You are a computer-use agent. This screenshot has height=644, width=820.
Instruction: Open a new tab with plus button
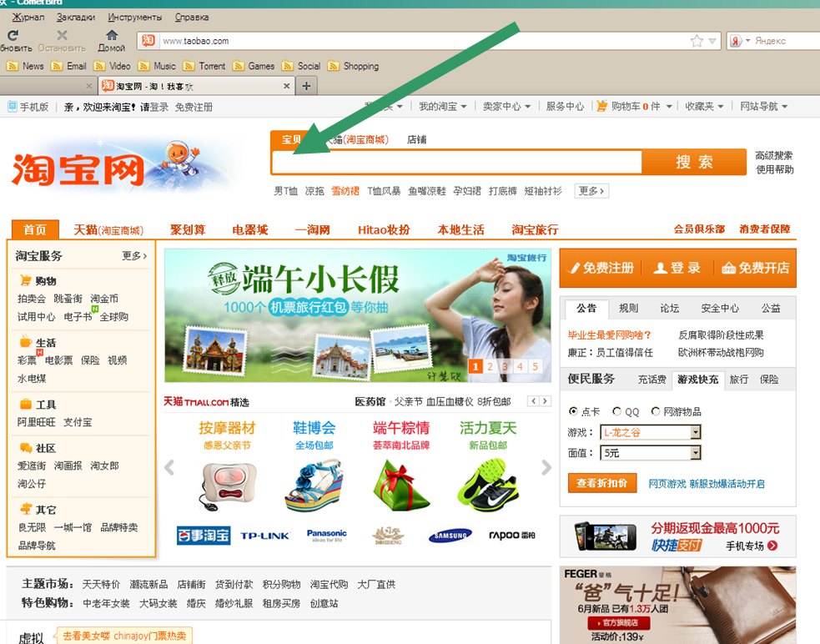pyautogui.click(x=306, y=86)
